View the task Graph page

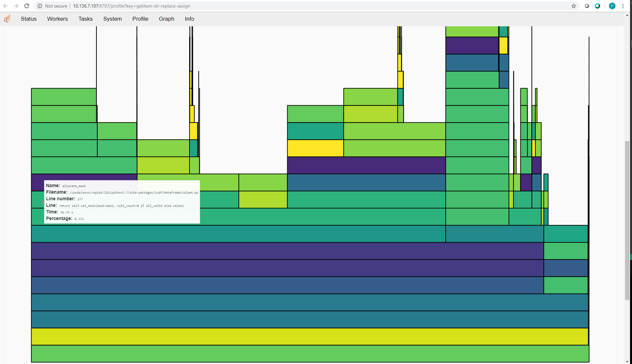pos(166,19)
